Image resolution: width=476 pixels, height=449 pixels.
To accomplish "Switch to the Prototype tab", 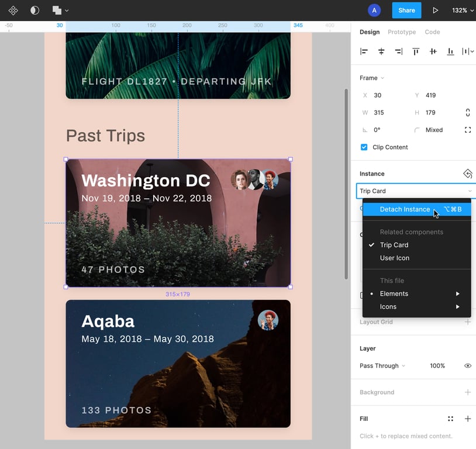I will pyautogui.click(x=402, y=32).
